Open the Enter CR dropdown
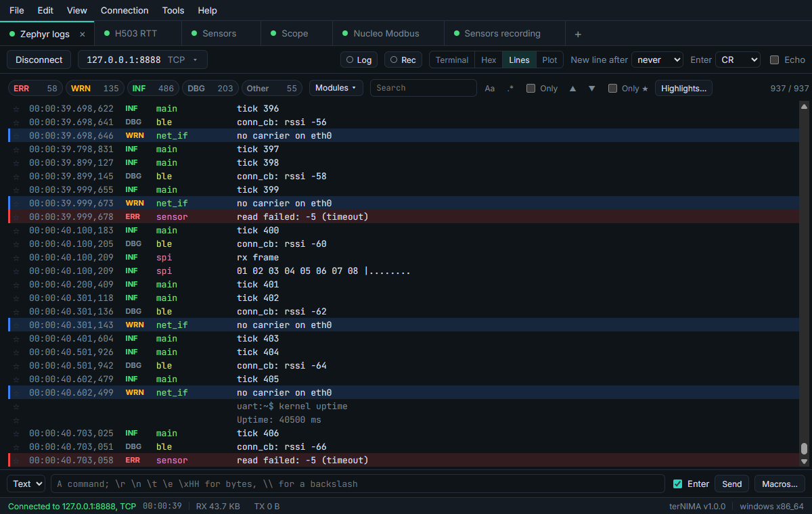 click(x=738, y=60)
